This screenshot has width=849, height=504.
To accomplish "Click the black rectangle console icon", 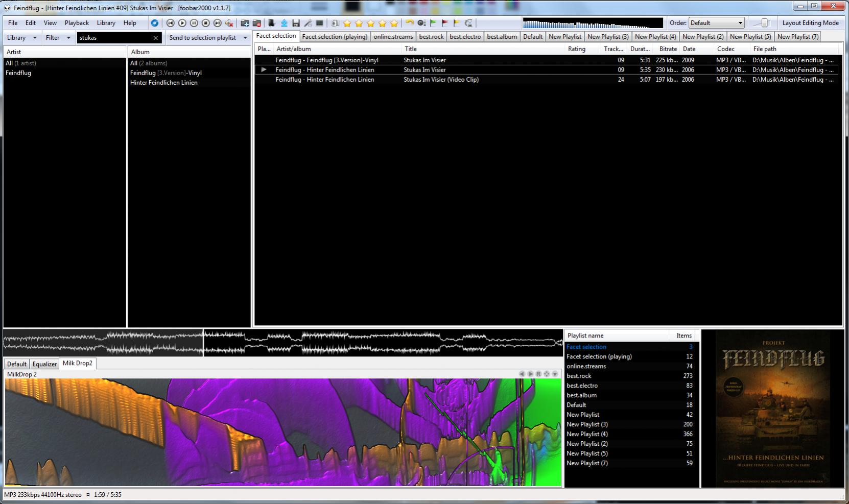I will [319, 23].
